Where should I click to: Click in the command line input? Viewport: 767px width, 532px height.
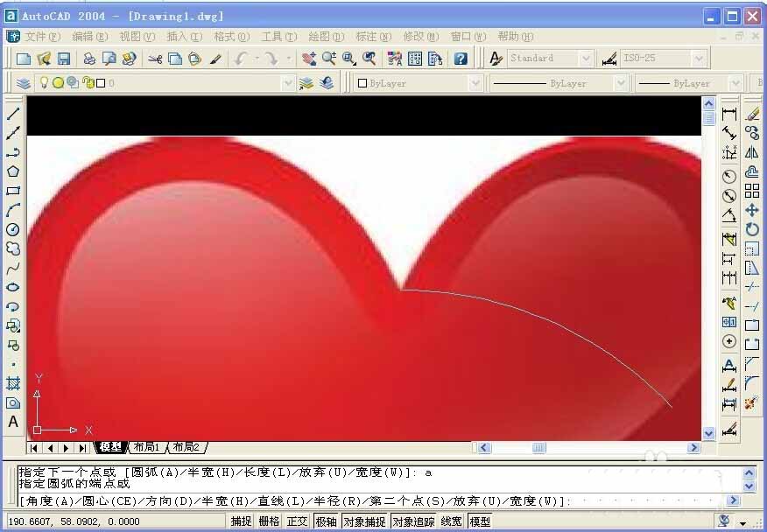pos(373,501)
